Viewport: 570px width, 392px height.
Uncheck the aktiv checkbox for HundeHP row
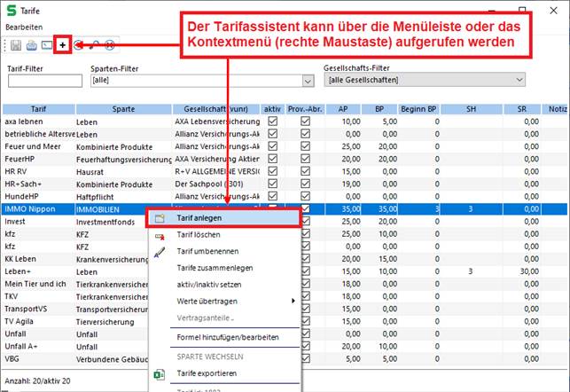coord(273,194)
